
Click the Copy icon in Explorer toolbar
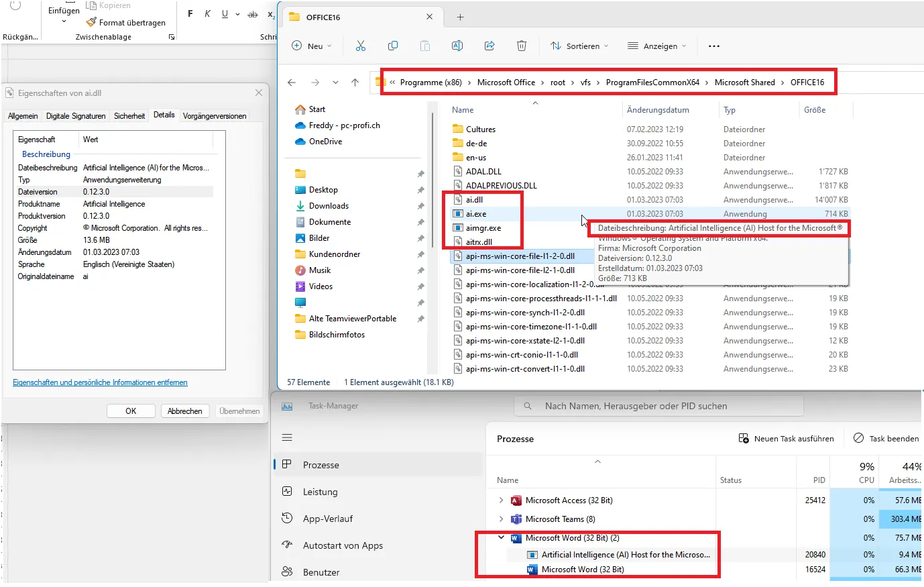[393, 46]
